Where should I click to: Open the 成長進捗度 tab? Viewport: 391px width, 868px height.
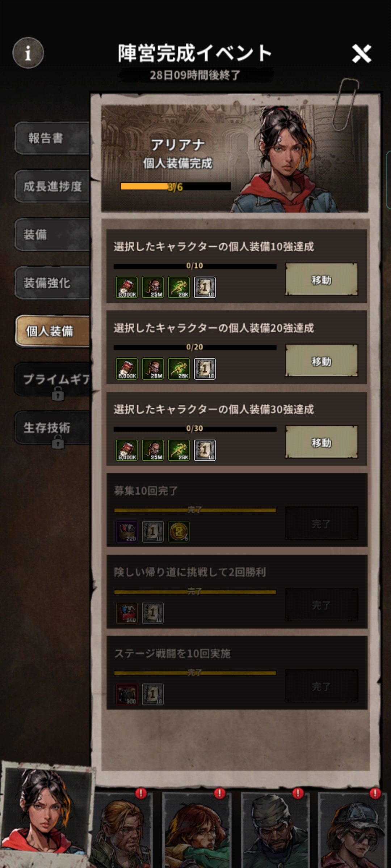[x=52, y=186]
